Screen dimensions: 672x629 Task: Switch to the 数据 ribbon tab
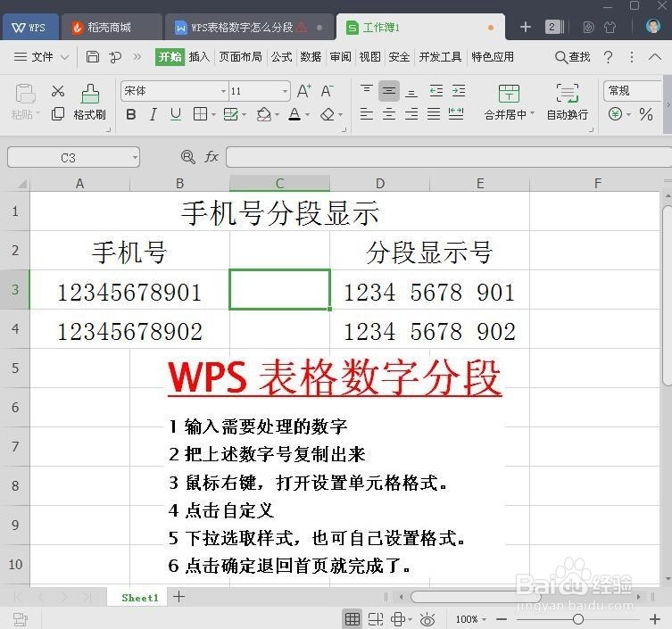tap(311, 57)
